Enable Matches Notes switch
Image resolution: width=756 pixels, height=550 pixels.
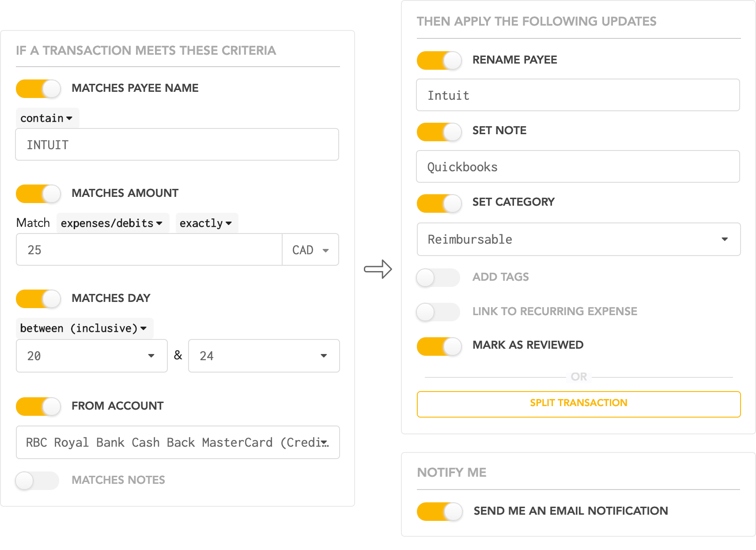pyautogui.click(x=38, y=481)
